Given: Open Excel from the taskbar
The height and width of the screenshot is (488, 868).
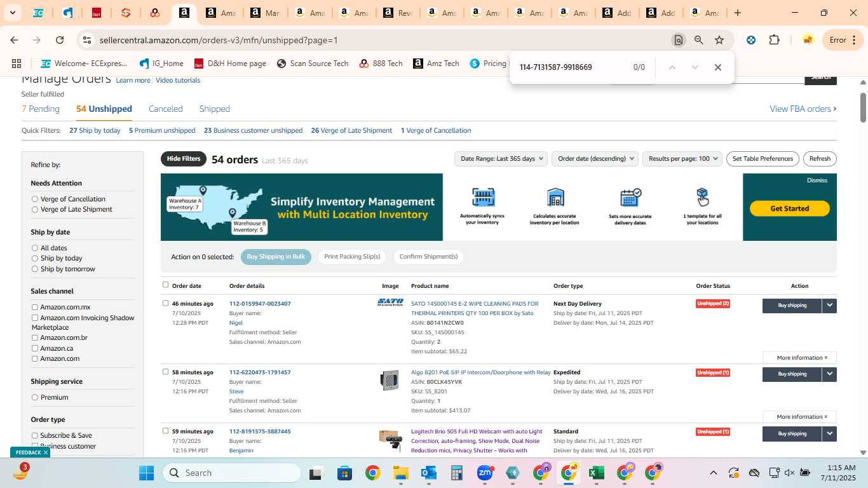Looking at the screenshot, I should 596,473.
